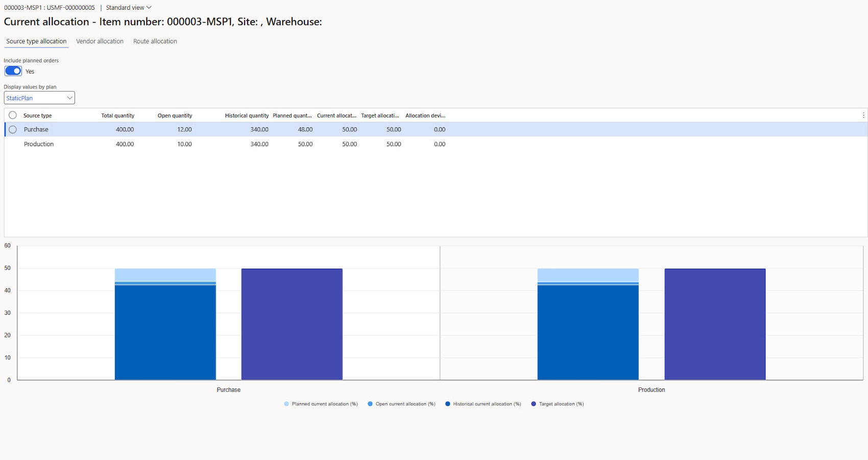Click Purchase historical allocation bar segment

[x=165, y=332]
